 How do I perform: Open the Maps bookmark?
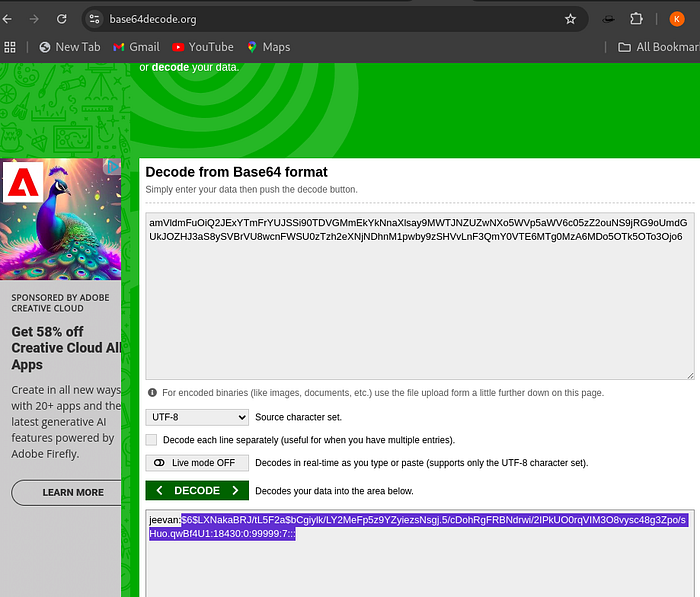[x=268, y=47]
